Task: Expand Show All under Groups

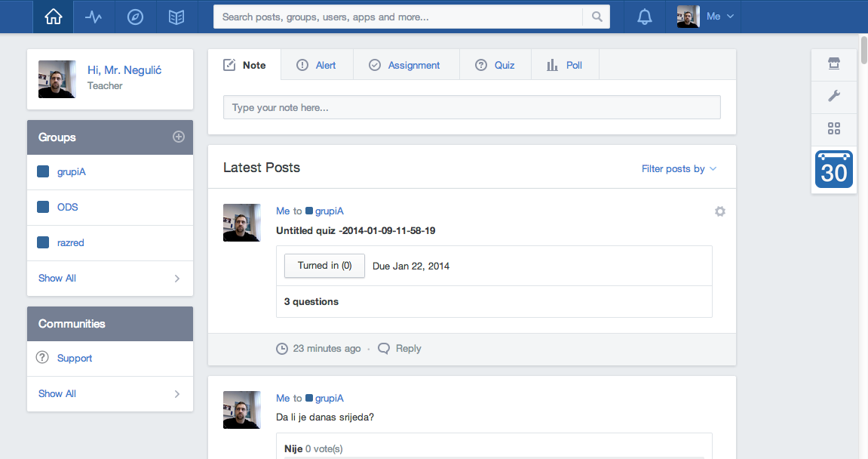Action: pyautogui.click(x=109, y=278)
